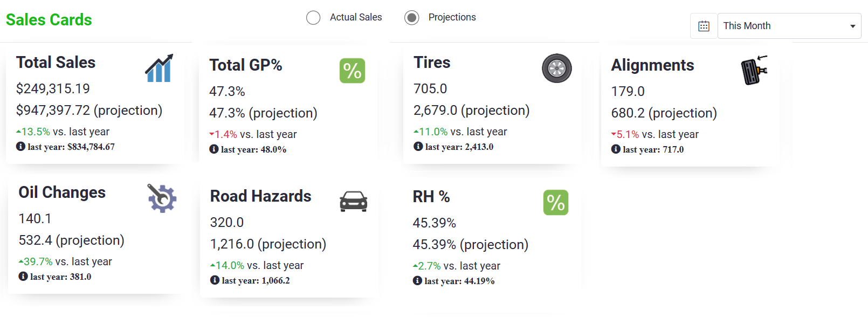Open the Oil Changes card title
This screenshot has width=868, height=317.
click(x=62, y=192)
